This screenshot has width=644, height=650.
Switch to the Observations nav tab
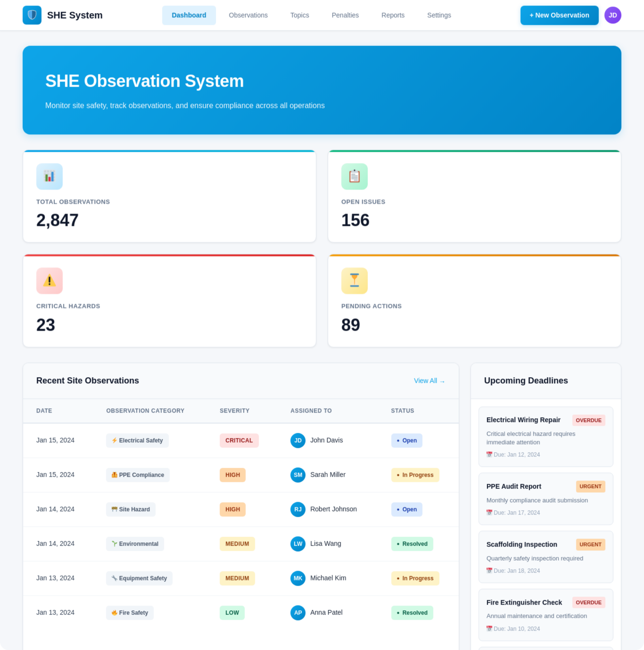coord(248,15)
